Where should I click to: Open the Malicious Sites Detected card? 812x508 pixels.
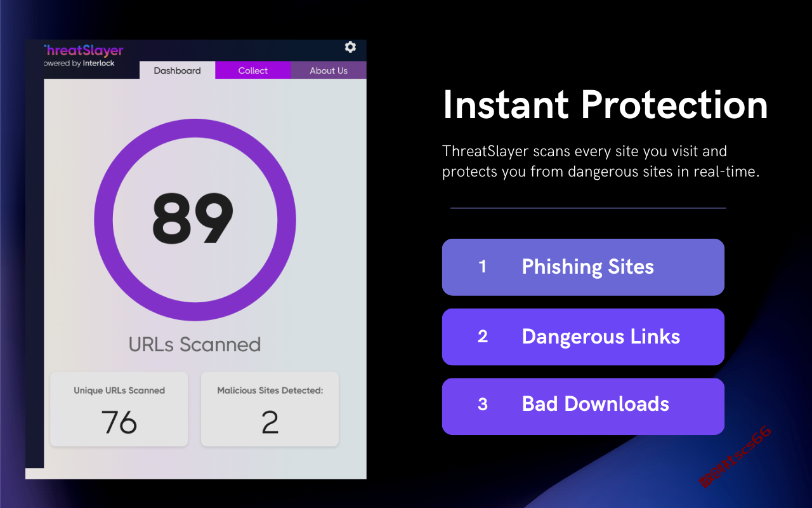(270, 409)
